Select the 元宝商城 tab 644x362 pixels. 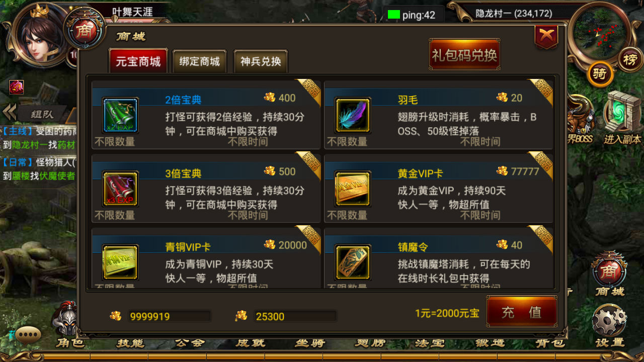point(138,61)
